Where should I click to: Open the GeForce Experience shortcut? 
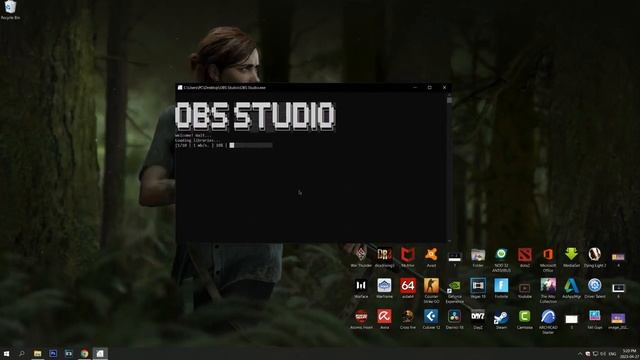pos(454,291)
